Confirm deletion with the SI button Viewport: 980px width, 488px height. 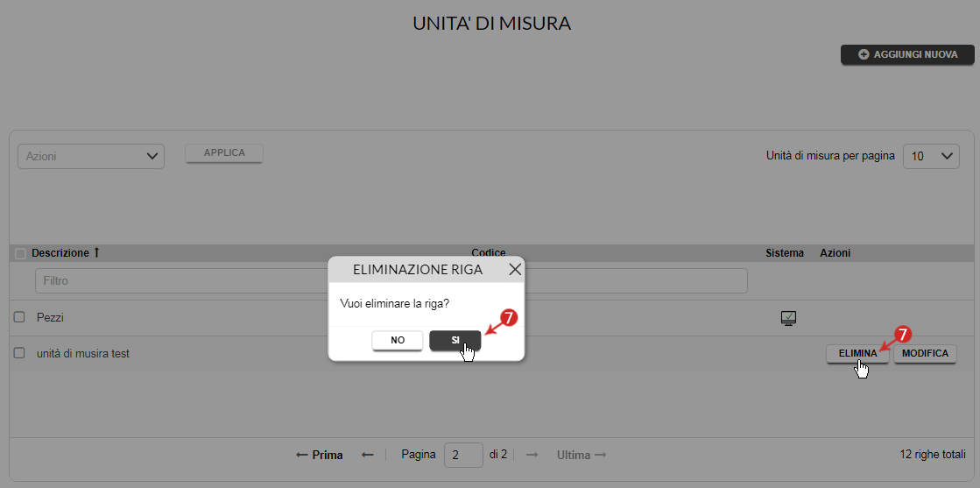[x=455, y=340]
